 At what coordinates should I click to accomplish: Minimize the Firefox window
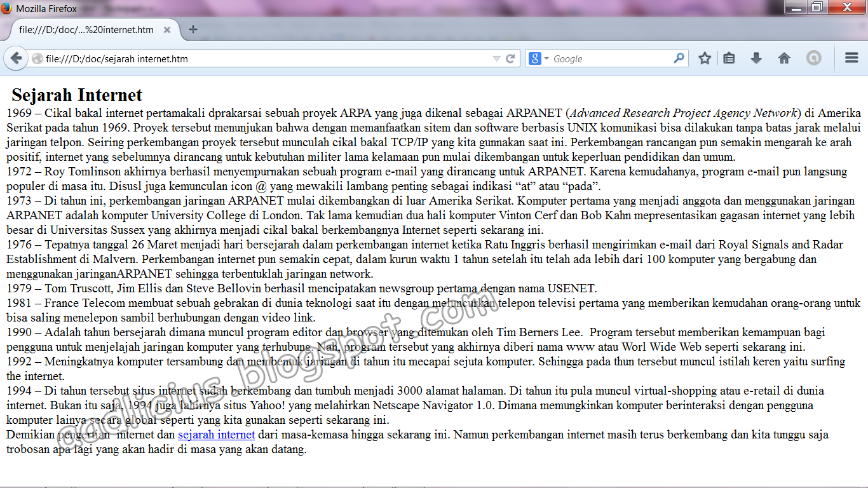[x=796, y=7]
